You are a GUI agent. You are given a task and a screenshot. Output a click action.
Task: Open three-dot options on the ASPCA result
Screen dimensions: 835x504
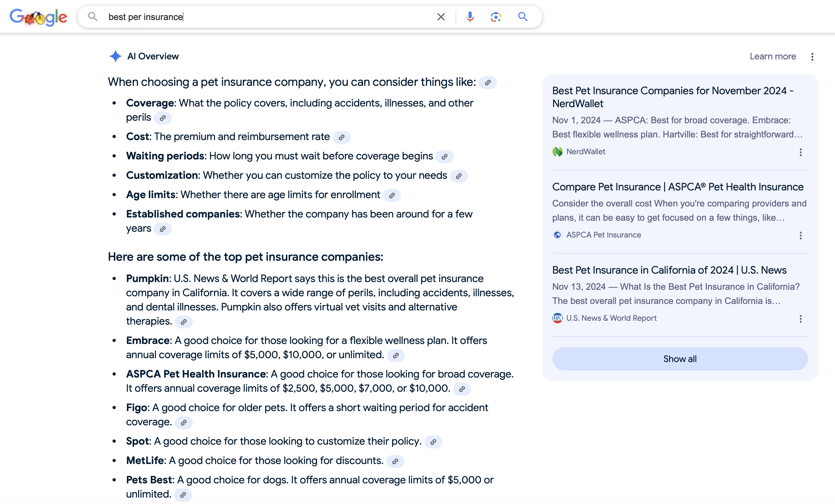pos(800,236)
